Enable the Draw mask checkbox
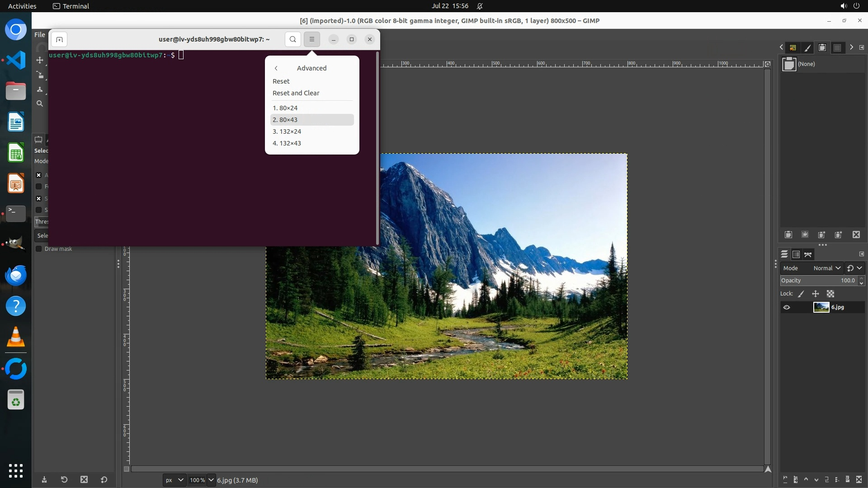The width and height of the screenshot is (868, 488). [39, 249]
